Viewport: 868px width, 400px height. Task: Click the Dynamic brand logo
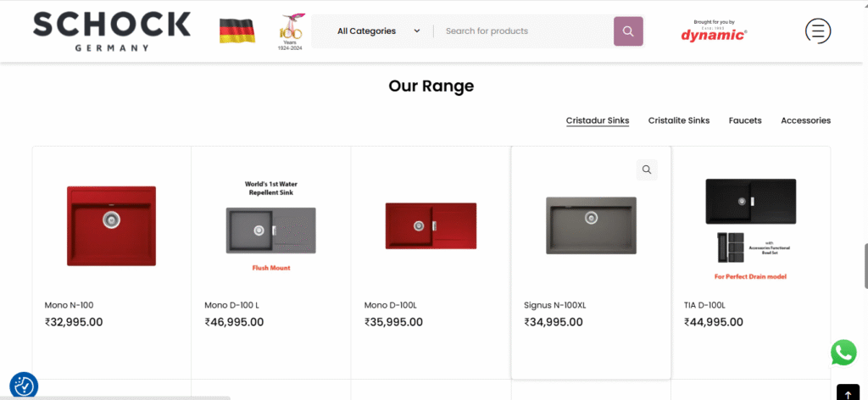coord(714,32)
